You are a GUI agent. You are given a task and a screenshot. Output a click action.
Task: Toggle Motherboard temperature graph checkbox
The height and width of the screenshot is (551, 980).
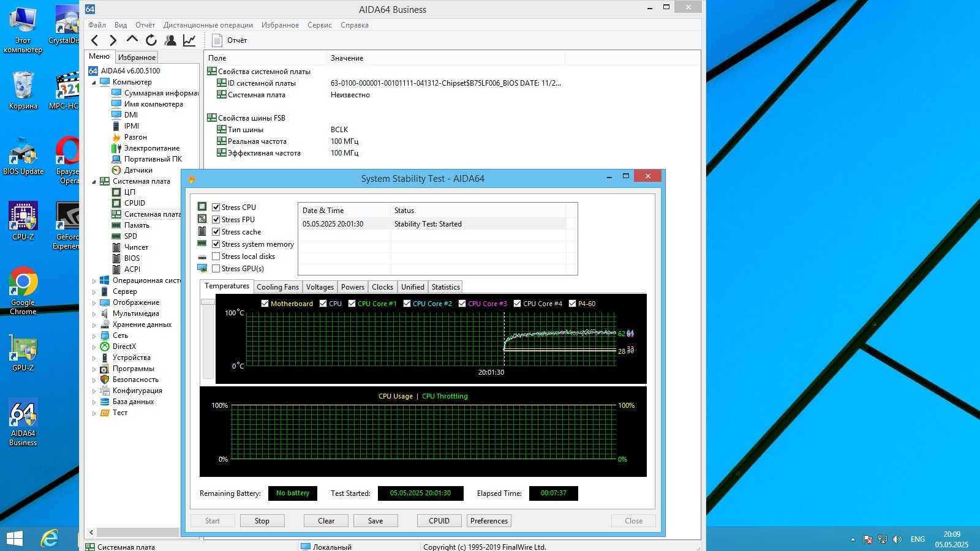[265, 303]
